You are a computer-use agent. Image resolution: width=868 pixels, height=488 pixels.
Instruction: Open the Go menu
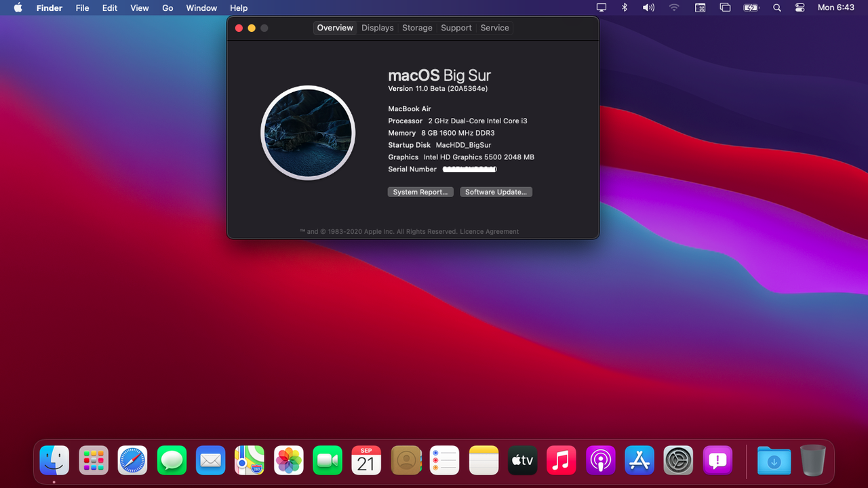coord(167,7)
